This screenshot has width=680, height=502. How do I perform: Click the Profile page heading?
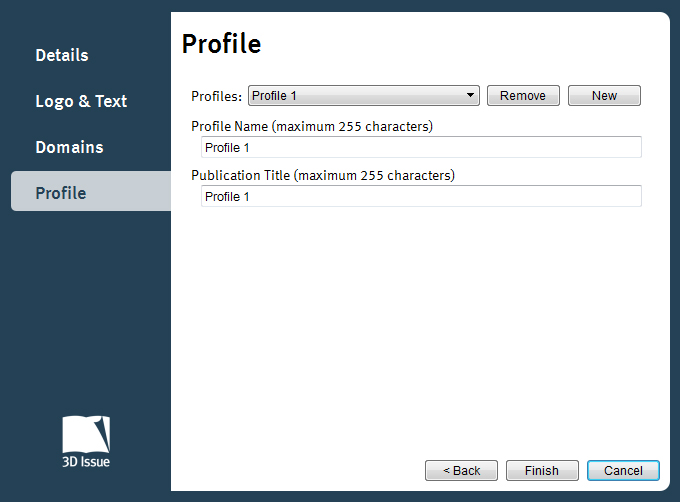[221, 44]
